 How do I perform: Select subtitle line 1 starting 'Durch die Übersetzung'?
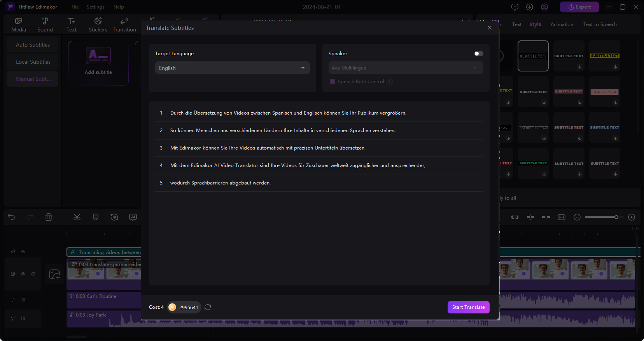[319, 113]
